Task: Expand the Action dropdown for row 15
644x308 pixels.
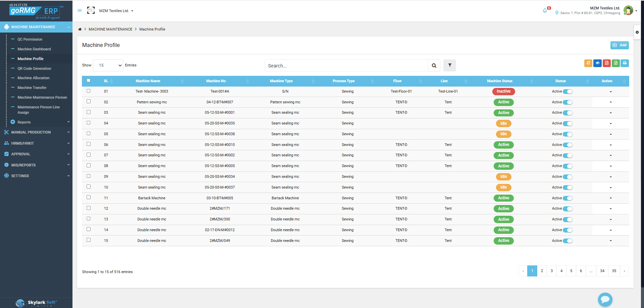Action: pyautogui.click(x=610, y=241)
